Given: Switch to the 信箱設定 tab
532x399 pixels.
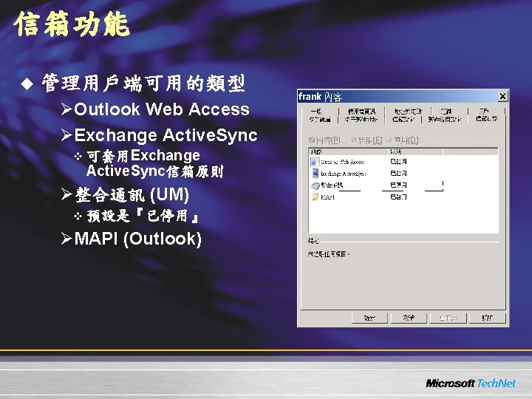Looking at the screenshot, I should click(403, 120).
